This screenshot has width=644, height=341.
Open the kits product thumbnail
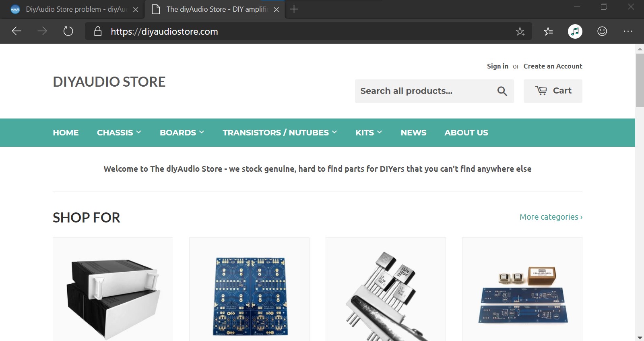(x=522, y=289)
